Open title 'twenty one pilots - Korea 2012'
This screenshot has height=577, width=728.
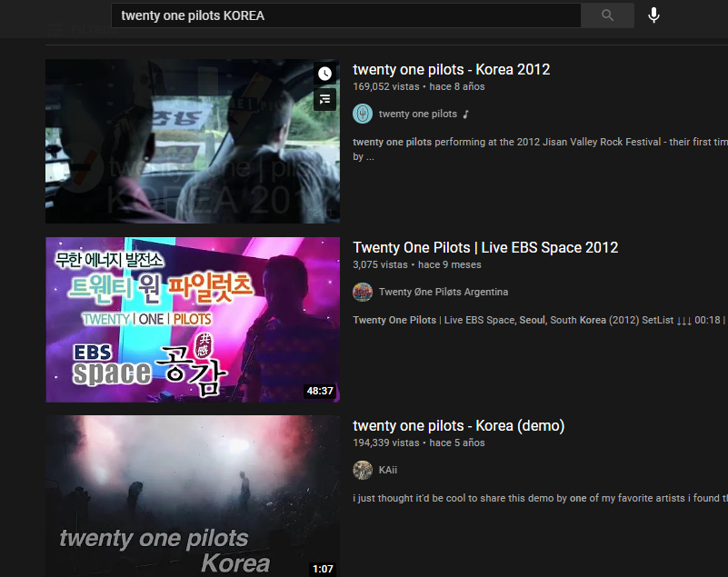coord(452,70)
